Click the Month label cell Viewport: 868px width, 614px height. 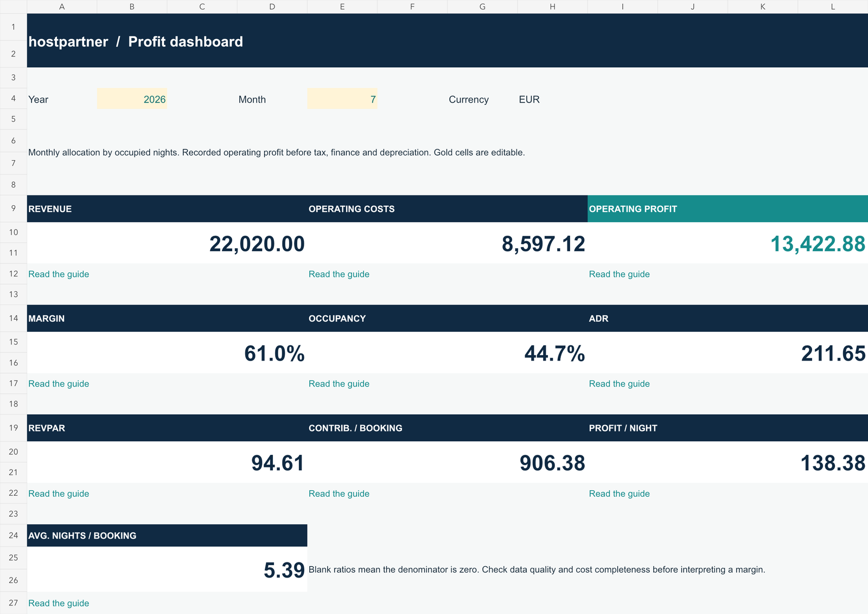click(x=252, y=99)
